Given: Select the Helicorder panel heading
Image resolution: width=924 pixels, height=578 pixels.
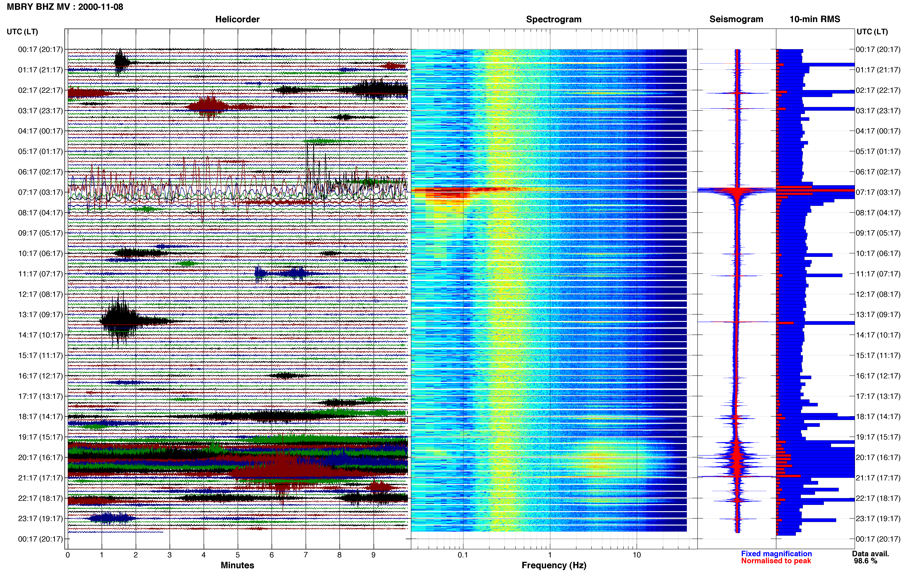Looking at the screenshot, I should tap(237, 19).
